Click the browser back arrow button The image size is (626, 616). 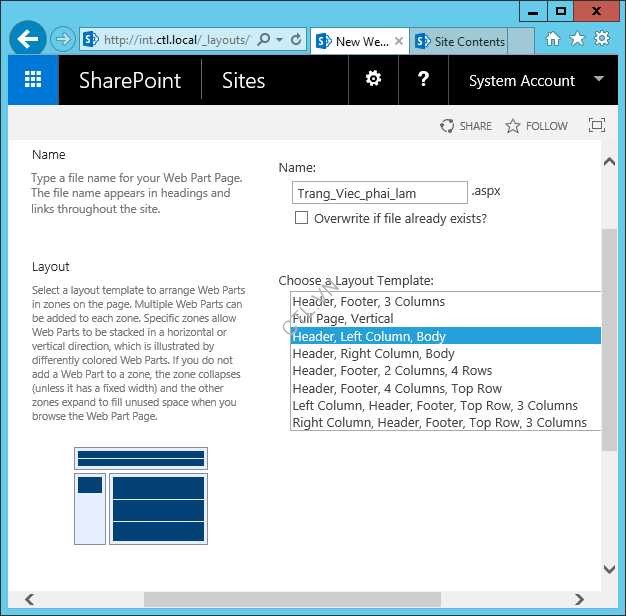click(x=27, y=40)
